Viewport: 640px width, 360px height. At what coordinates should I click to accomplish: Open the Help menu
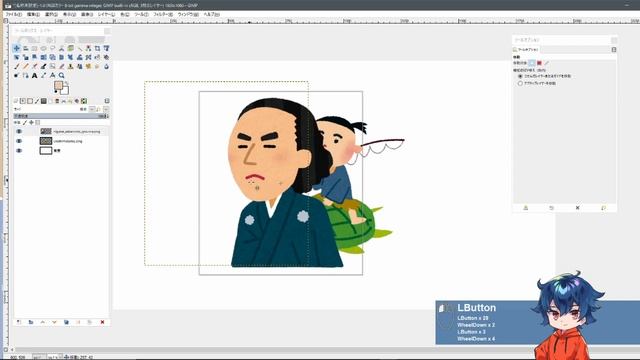coord(211,14)
